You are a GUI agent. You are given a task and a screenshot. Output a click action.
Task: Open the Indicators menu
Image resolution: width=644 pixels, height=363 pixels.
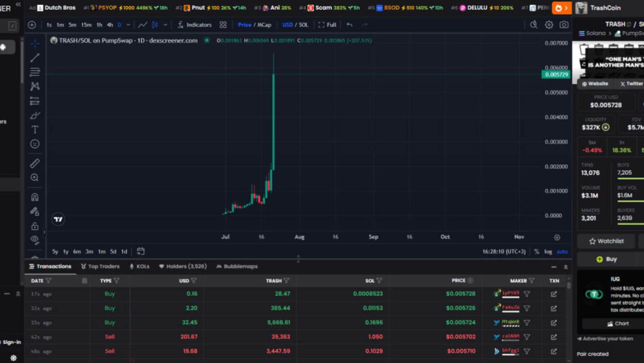click(195, 25)
